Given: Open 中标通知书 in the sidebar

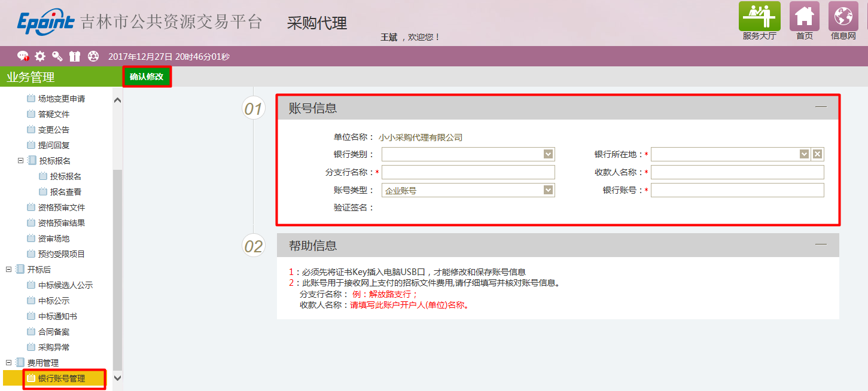Looking at the screenshot, I should [x=57, y=316].
